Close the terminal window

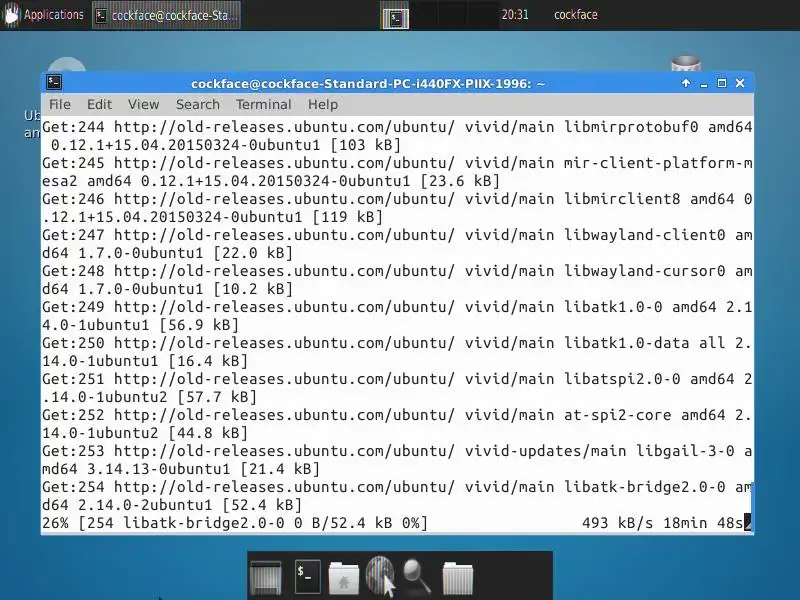740,83
